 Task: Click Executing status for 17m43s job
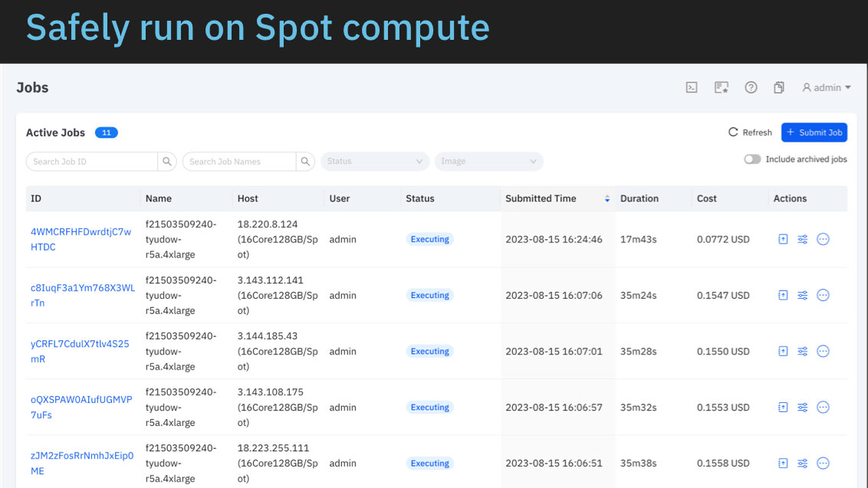(x=429, y=239)
